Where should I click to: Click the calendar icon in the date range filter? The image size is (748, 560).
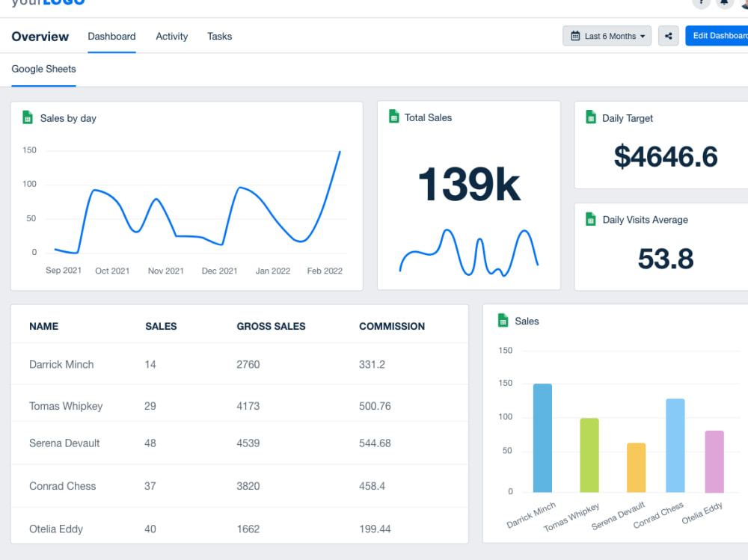tap(575, 35)
